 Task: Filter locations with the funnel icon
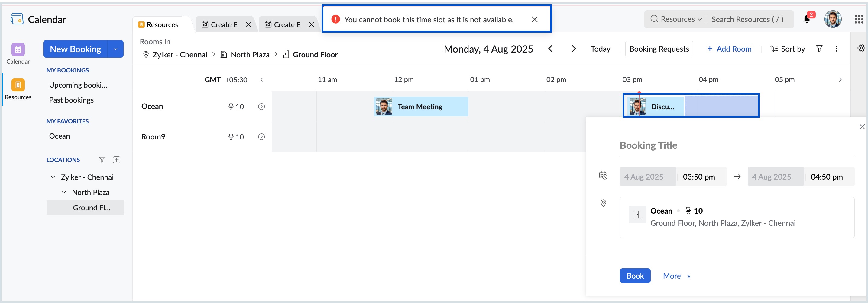point(102,160)
